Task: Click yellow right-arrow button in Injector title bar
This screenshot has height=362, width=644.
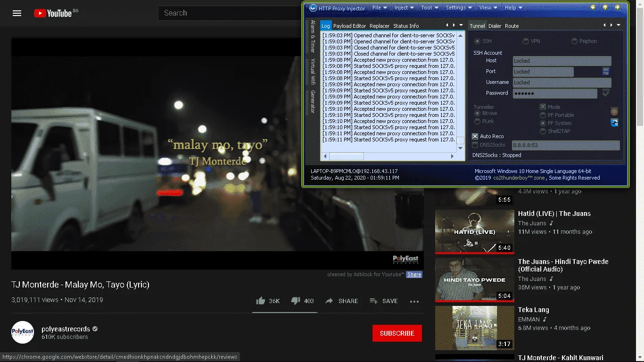Action: pos(617,8)
